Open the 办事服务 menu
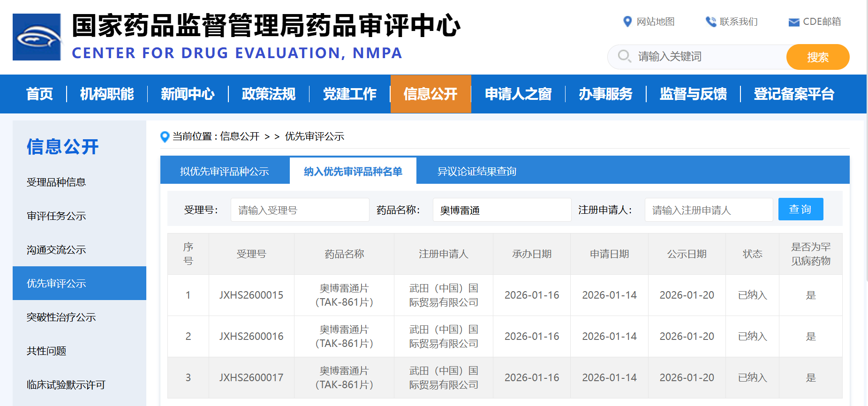868x406 pixels. pyautogui.click(x=605, y=94)
